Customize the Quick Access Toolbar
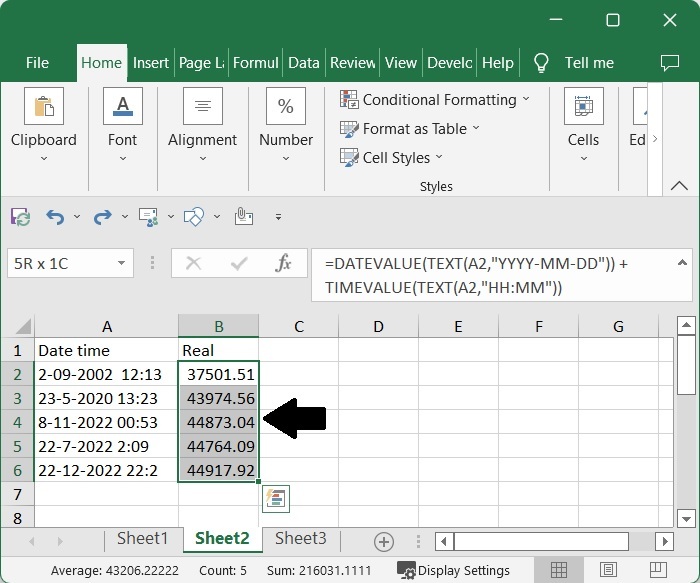This screenshot has height=583, width=700. (278, 217)
